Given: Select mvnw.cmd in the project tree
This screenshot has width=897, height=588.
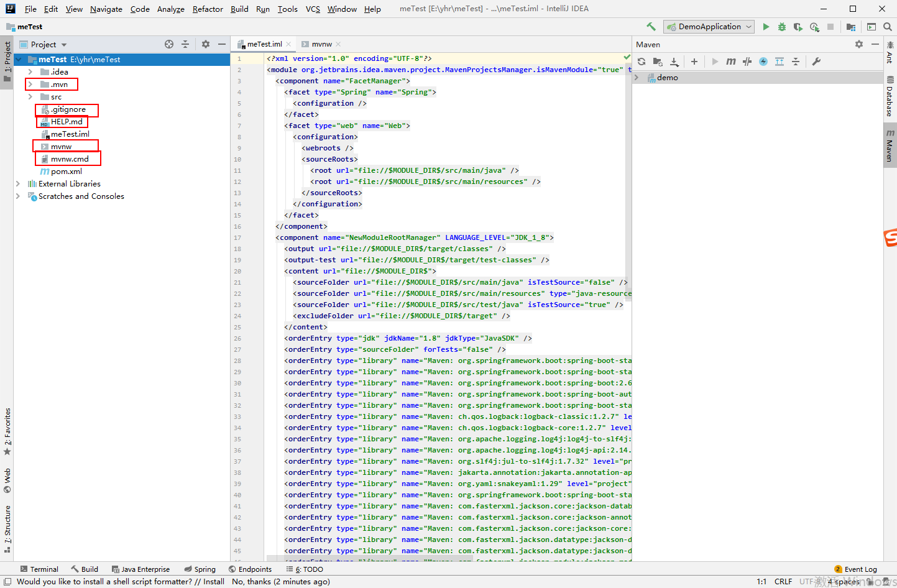Looking at the screenshot, I should pyautogui.click(x=70, y=159).
